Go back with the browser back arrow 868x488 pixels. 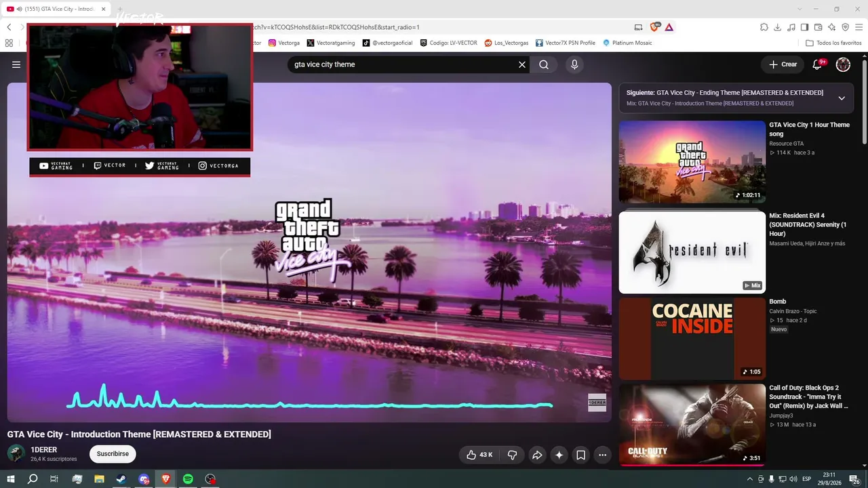coord(9,27)
